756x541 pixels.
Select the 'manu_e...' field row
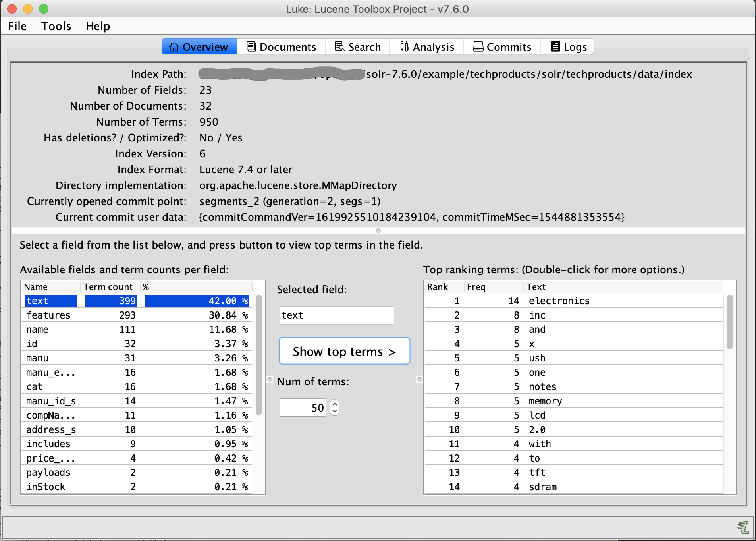coord(137,372)
